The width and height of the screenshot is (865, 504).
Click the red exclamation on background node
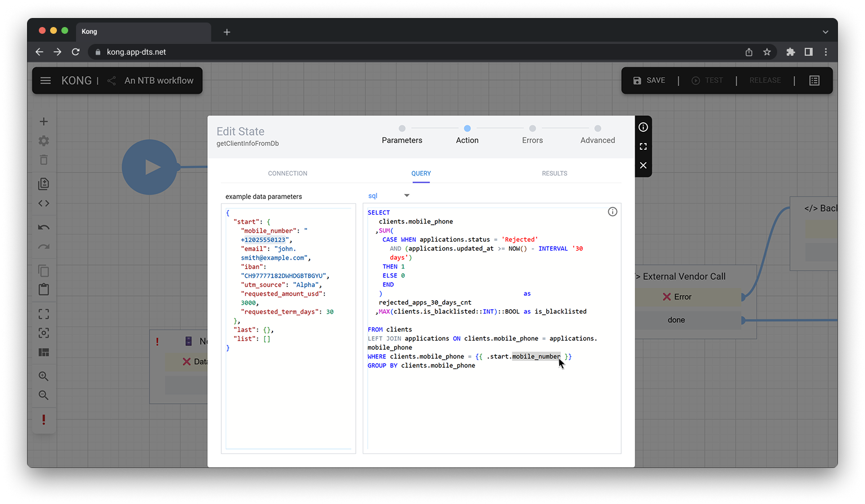[157, 341]
